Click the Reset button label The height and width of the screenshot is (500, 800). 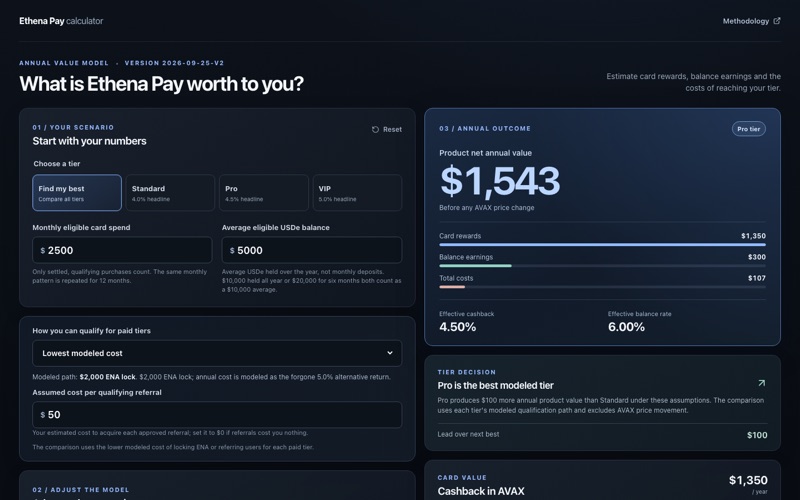click(392, 130)
